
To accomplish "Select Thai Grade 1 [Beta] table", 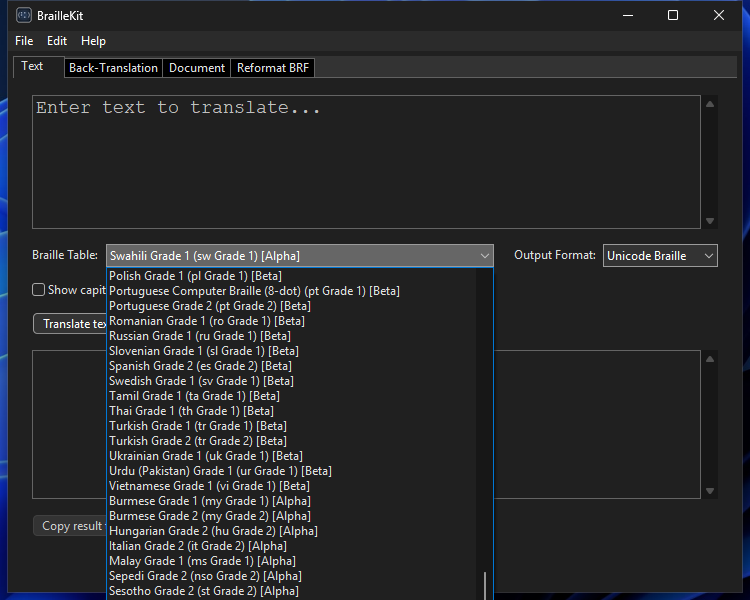I will [291, 411].
